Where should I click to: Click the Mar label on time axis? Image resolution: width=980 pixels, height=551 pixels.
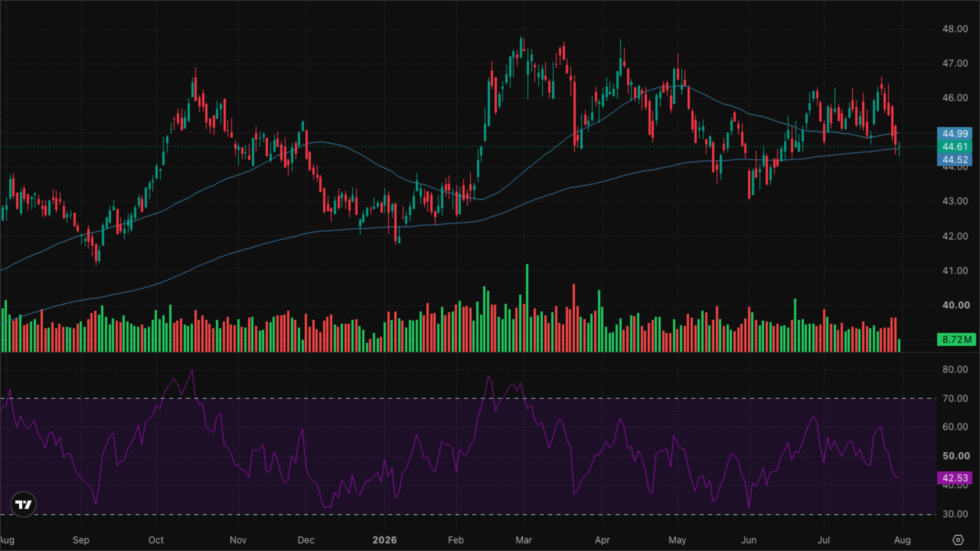524,540
